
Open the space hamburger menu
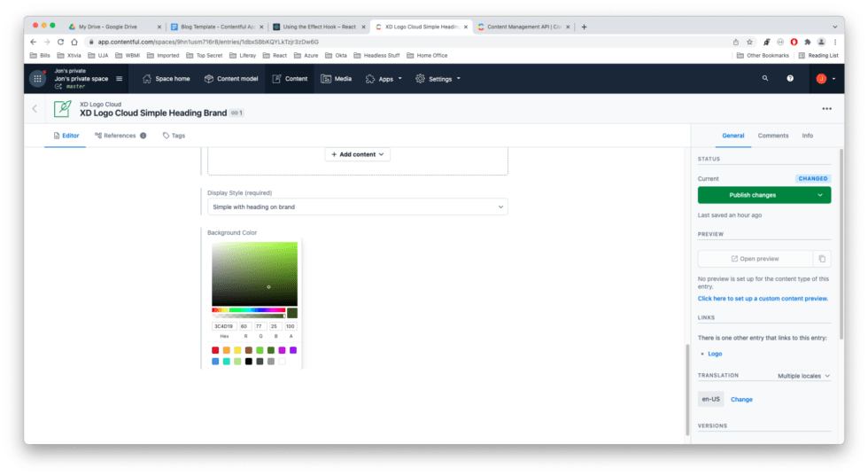click(119, 79)
